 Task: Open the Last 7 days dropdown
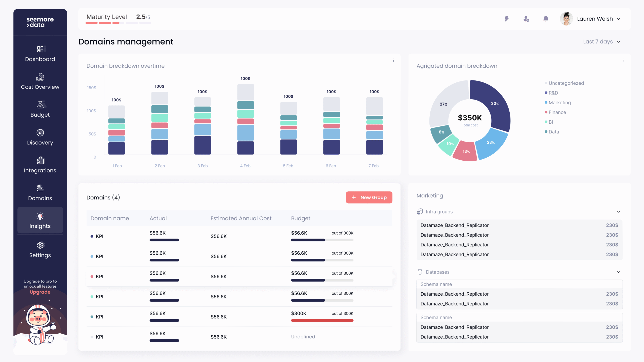(x=601, y=42)
